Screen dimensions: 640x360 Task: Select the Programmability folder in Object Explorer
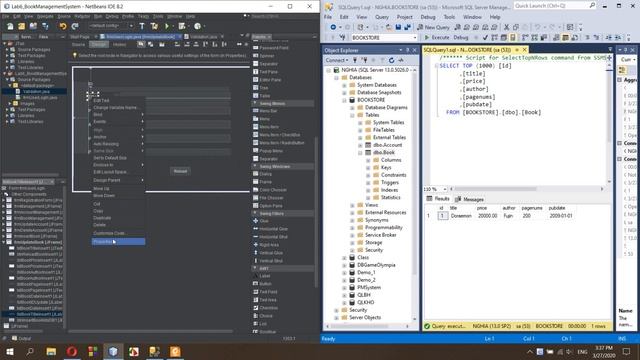[384, 228]
